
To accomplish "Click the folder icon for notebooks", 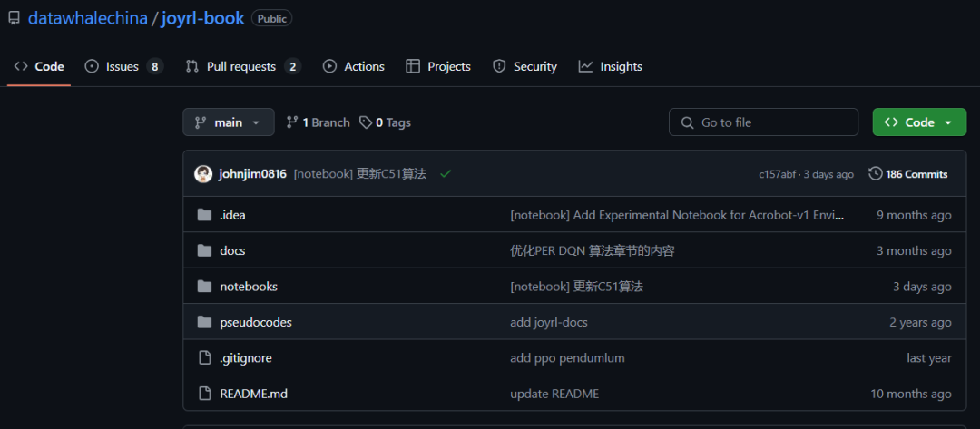I will [204, 287].
